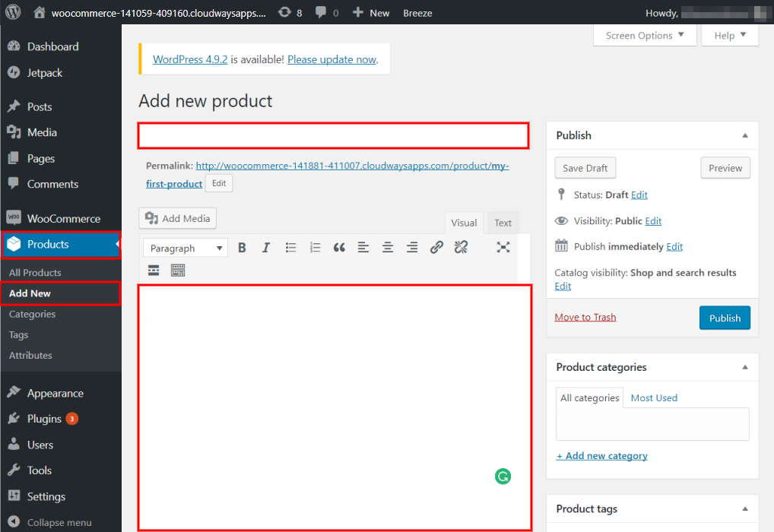The image size is (774, 532).
Task: Open the Breeze menu in admin bar
Action: (x=417, y=14)
